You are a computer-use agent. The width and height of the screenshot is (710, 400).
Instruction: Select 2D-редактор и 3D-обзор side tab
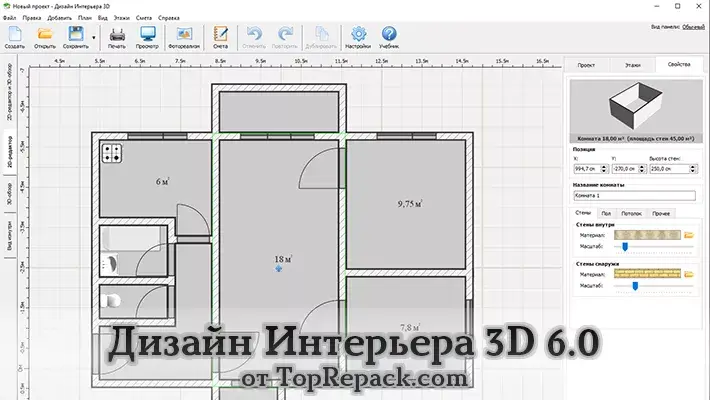[x=10, y=92]
